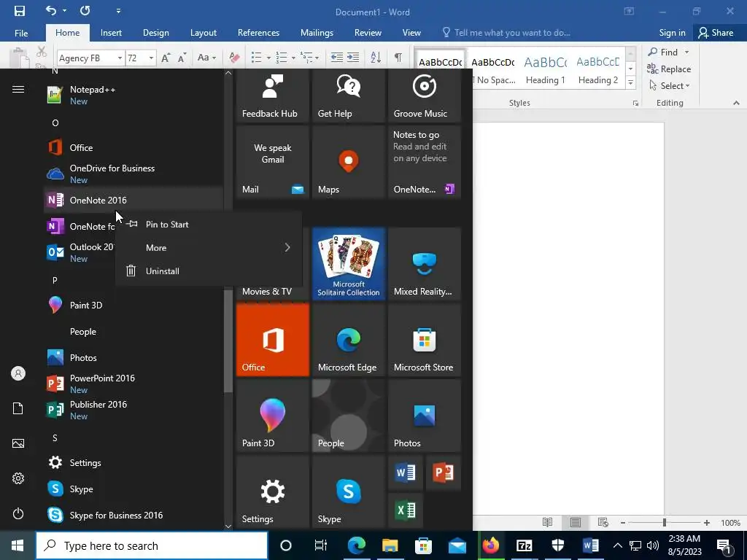Click the 'Type here to search' box
This screenshot has height=560, width=747.
click(x=152, y=545)
